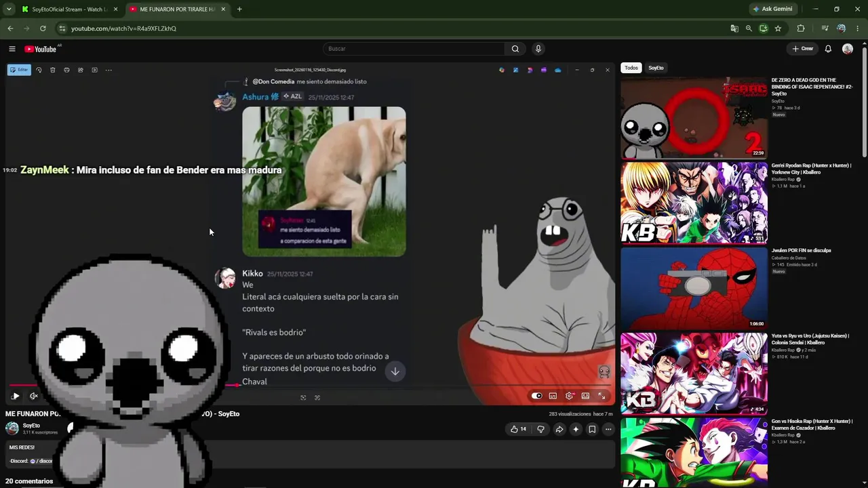Open the Translate page icon in address bar
This screenshot has width=868, height=488.
734,28
